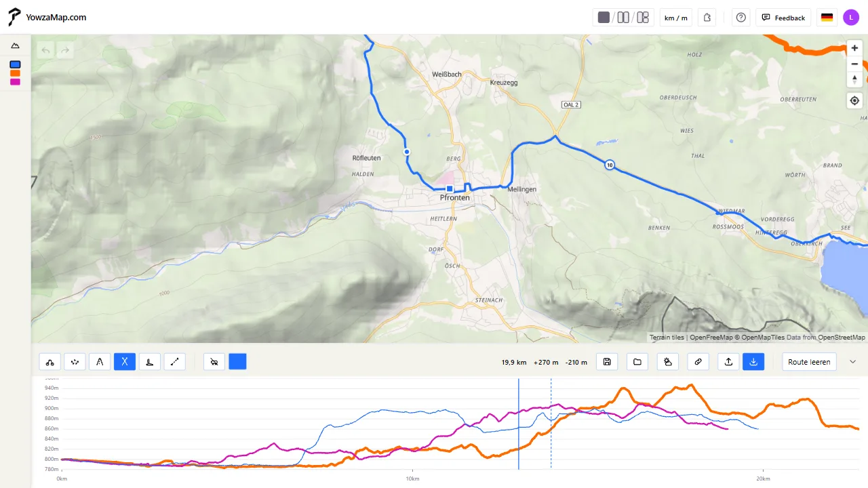Click the blue download route button
The image size is (868, 488).
[753, 362]
